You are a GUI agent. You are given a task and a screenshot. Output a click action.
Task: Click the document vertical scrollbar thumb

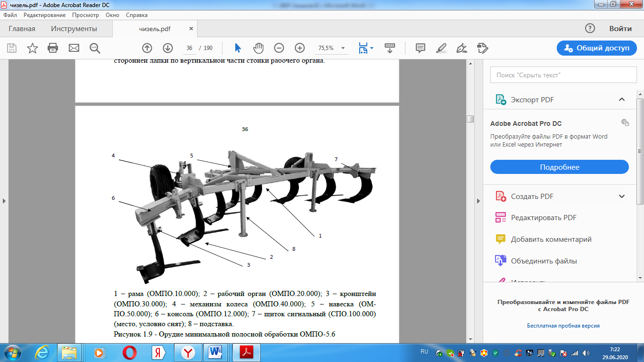click(470, 119)
